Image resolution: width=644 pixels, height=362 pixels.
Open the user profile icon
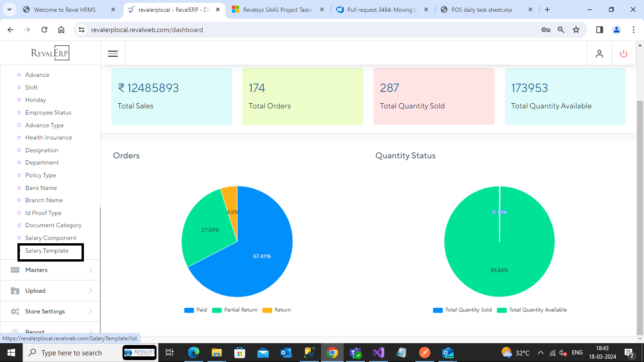tap(599, 54)
